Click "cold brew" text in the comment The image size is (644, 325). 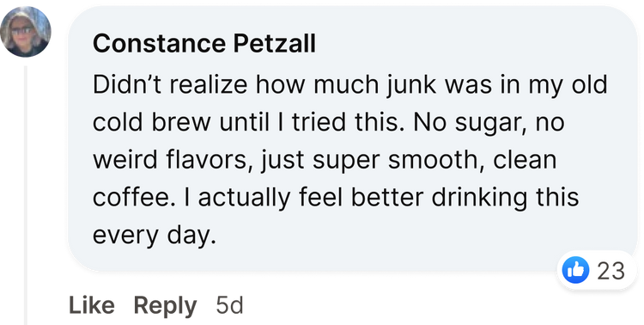pyautogui.click(x=151, y=123)
